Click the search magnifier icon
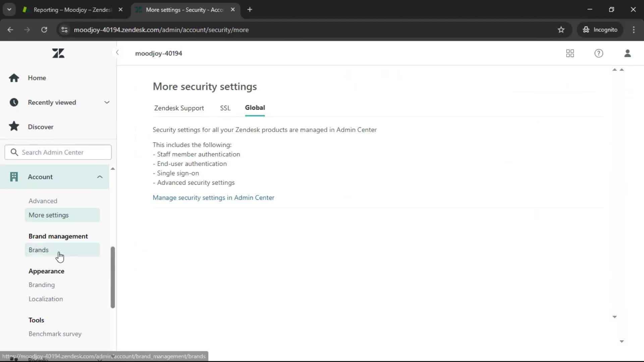 pyautogui.click(x=14, y=152)
